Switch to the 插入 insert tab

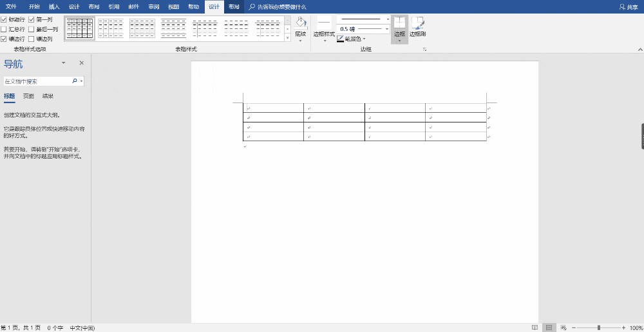54,7
